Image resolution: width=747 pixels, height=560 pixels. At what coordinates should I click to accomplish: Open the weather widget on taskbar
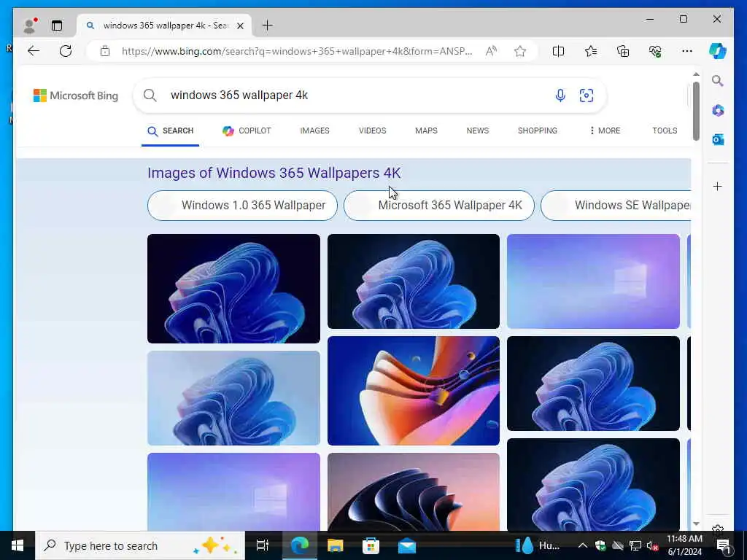click(x=538, y=545)
